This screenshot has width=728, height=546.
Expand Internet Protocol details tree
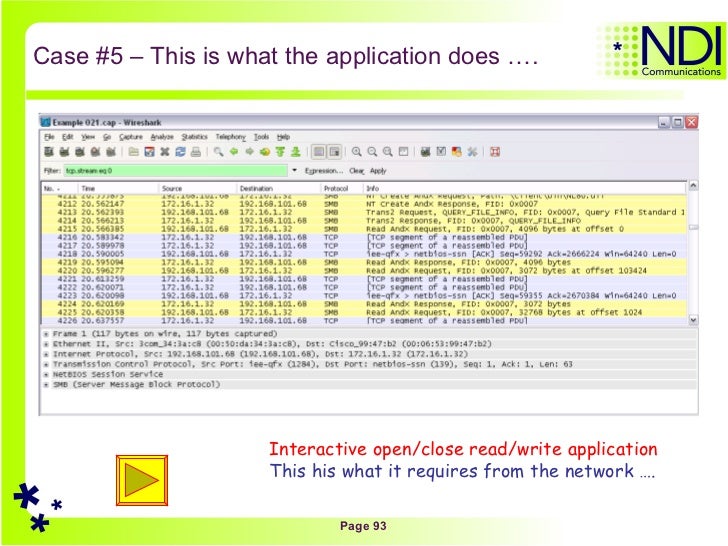(x=46, y=354)
